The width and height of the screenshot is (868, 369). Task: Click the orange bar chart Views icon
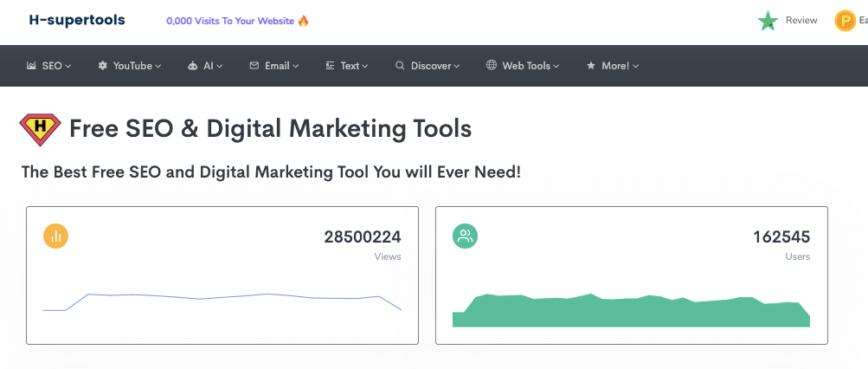[x=55, y=236]
